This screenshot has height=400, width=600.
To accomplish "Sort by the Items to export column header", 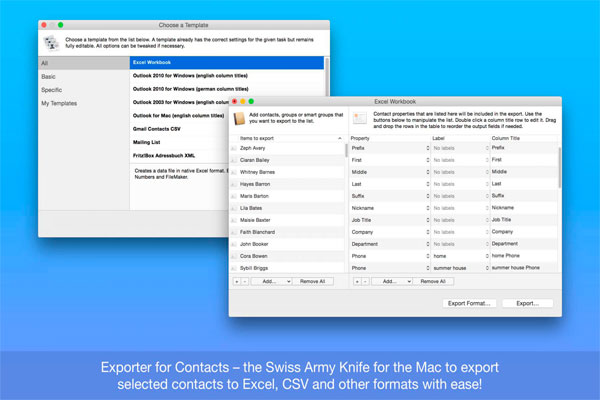I will [x=288, y=137].
